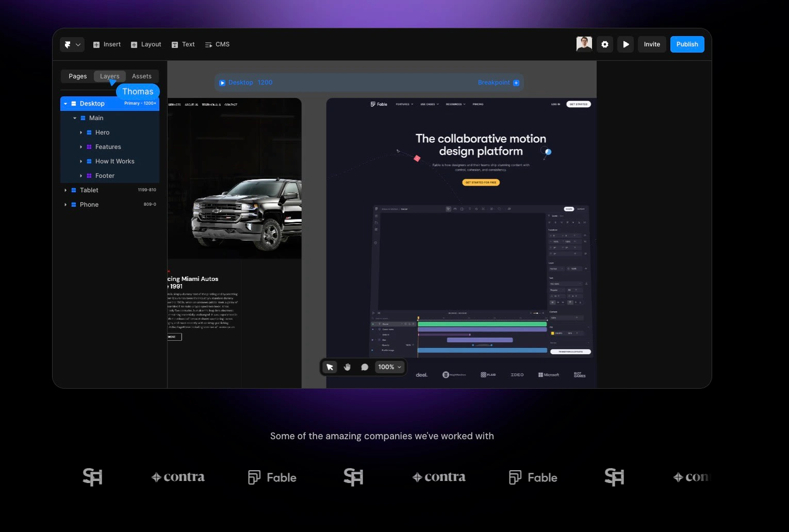789x532 pixels.
Task: Select the cursor pointer tool
Action: 330,367
